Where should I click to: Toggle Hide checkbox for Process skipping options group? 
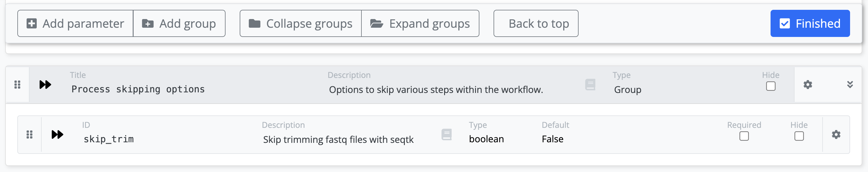[771, 86]
